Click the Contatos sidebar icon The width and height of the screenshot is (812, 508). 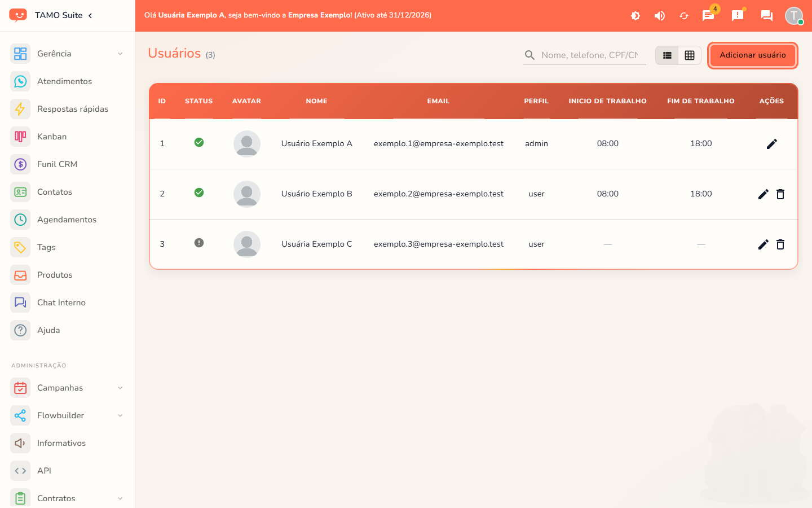pos(20,192)
